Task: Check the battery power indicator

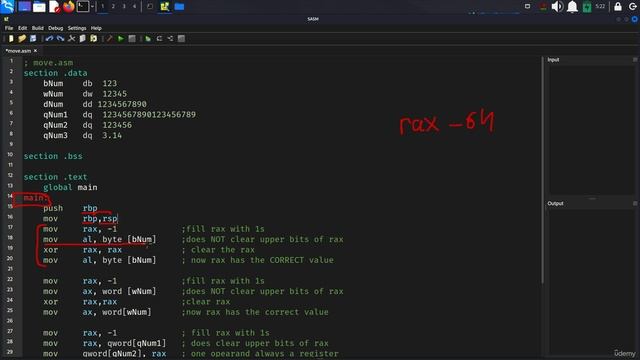Action: 587,7
